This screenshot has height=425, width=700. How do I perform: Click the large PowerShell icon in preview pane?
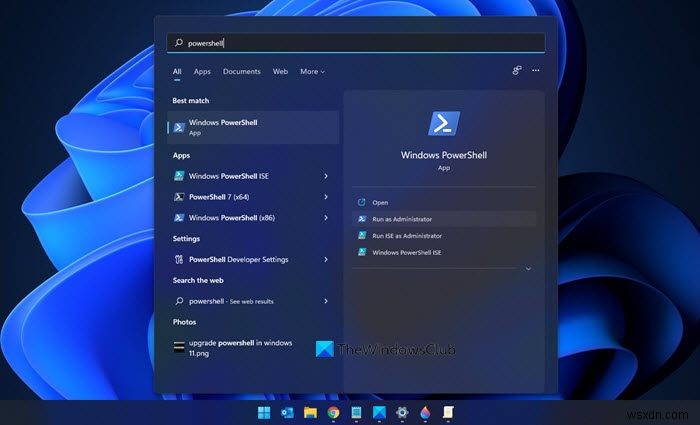click(444, 124)
